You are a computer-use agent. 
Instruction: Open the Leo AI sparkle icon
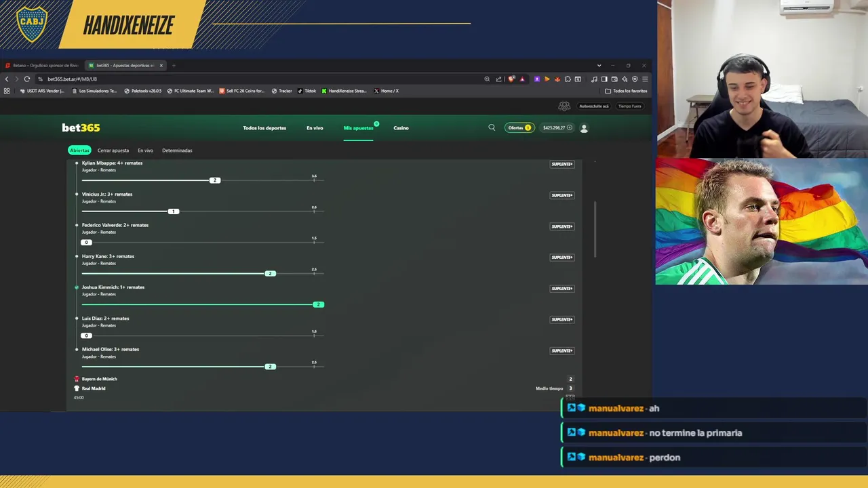[625, 79]
